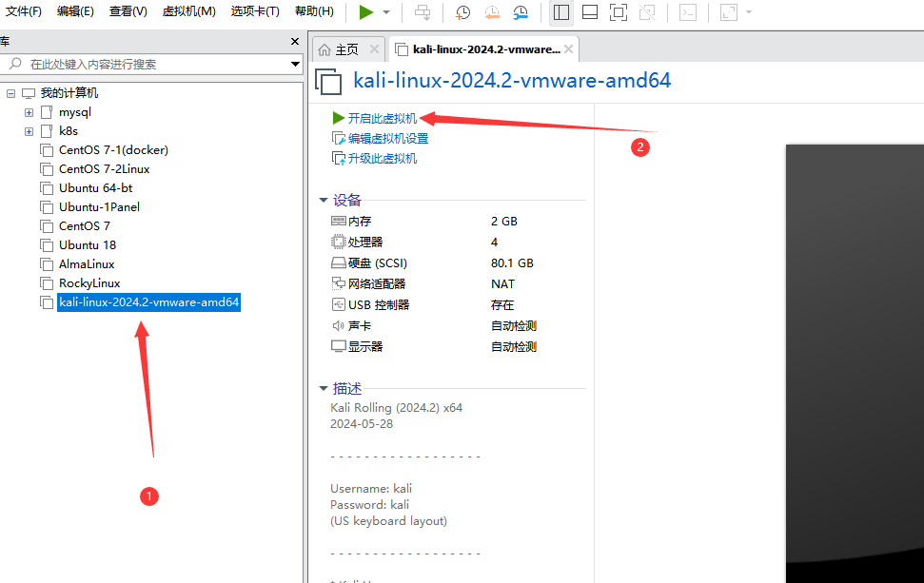Click the VM preview thumbnail screen
Screen dimensions: 924x583
click(855, 363)
